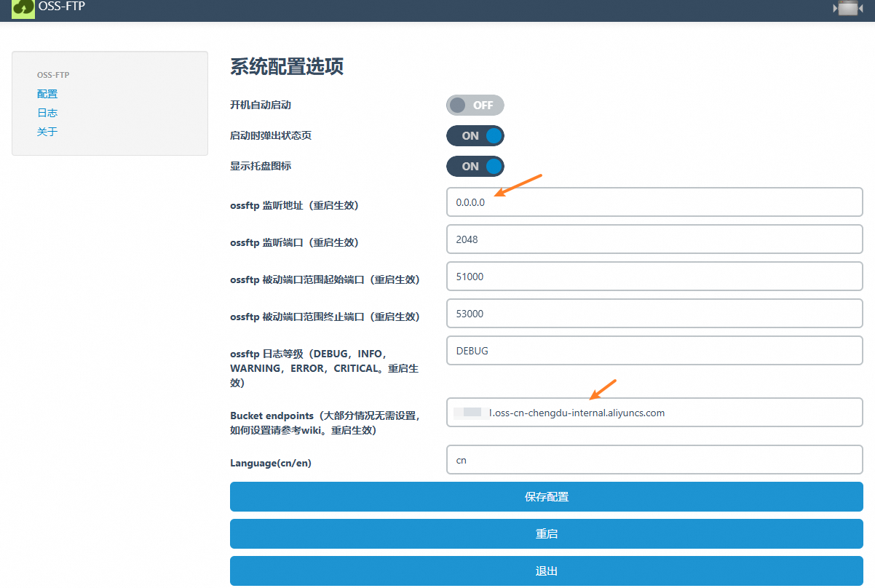
Task: Click the OSS-FTP sidebar section label
Action: click(x=53, y=75)
